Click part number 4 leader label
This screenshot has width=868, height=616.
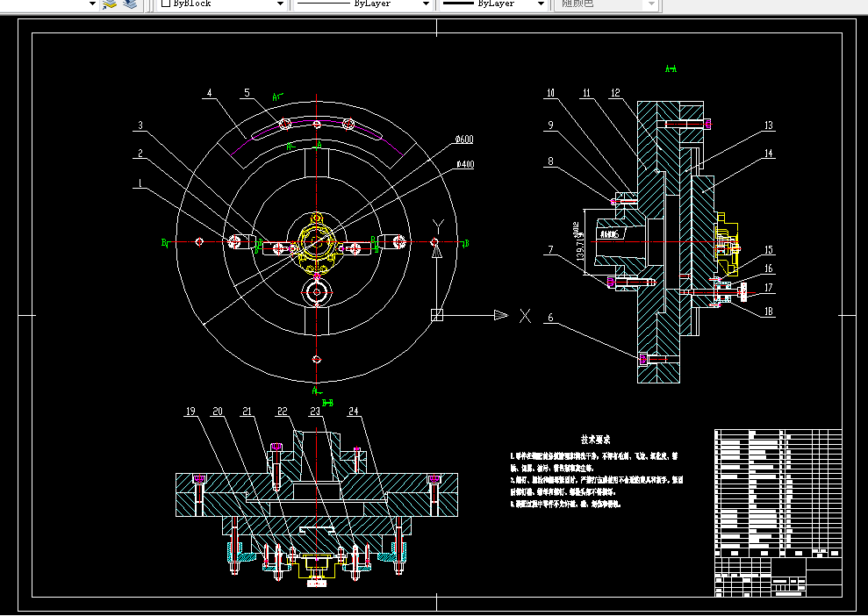coord(209,93)
